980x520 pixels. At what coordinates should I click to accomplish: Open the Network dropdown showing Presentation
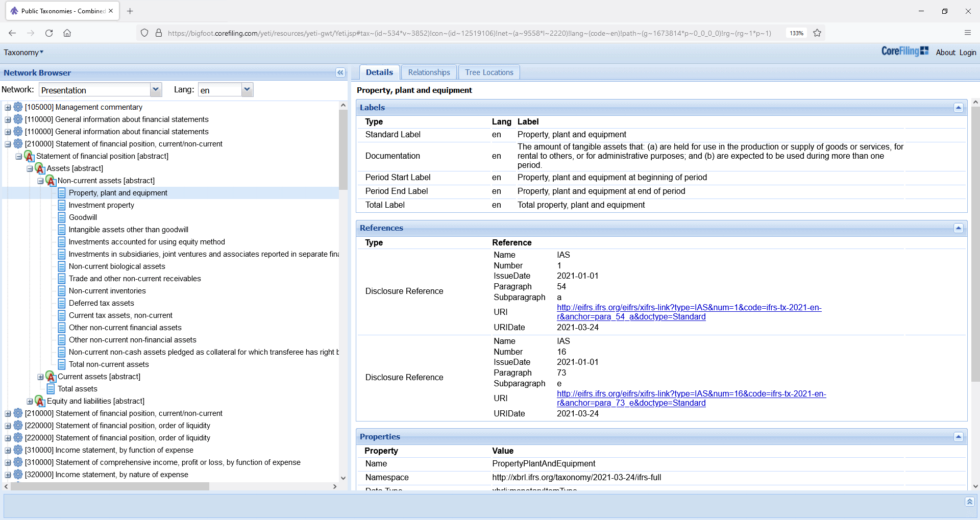point(156,90)
